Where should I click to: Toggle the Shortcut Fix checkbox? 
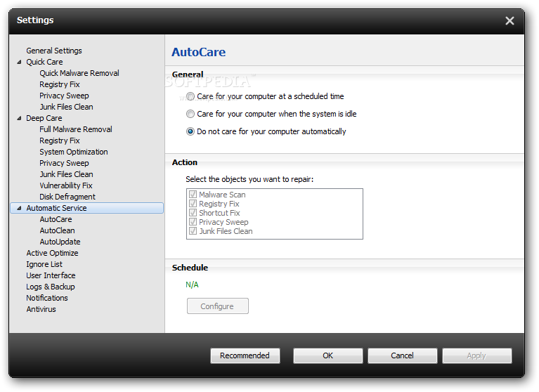click(x=193, y=213)
